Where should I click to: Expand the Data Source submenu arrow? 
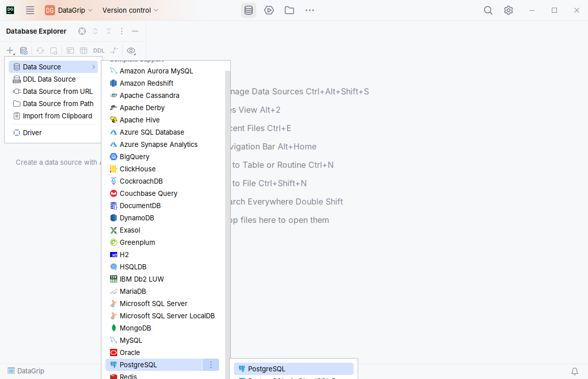coord(93,66)
